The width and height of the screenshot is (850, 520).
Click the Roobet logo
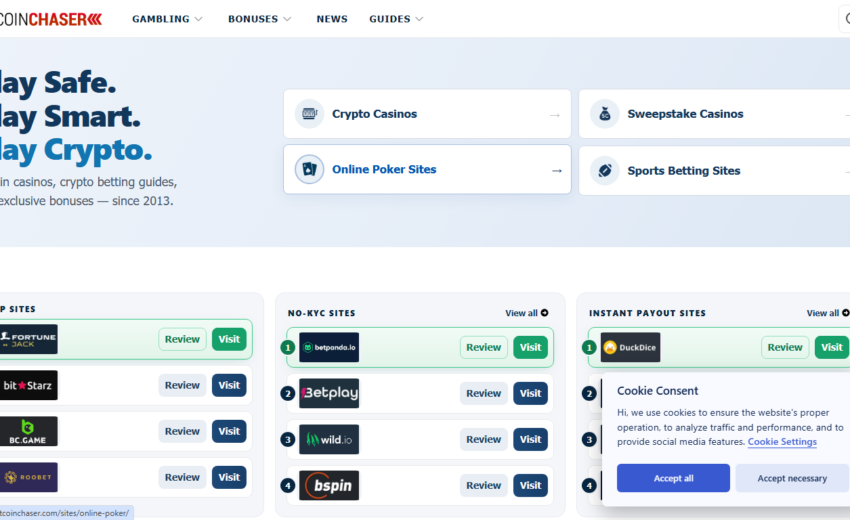tap(28, 477)
